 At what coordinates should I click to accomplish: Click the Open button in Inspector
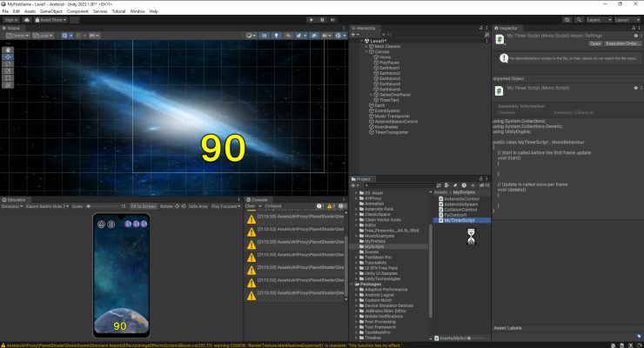click(595, 43)
